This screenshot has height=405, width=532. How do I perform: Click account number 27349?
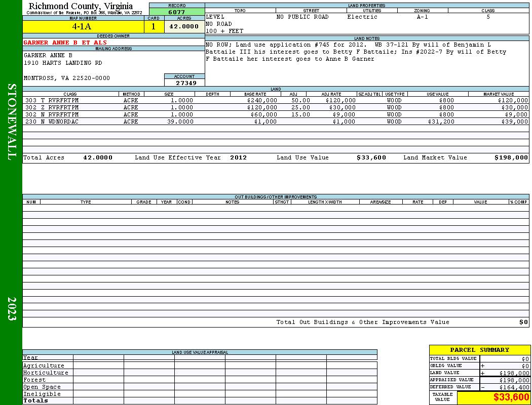pyautogui.click(x=186, y=83)
